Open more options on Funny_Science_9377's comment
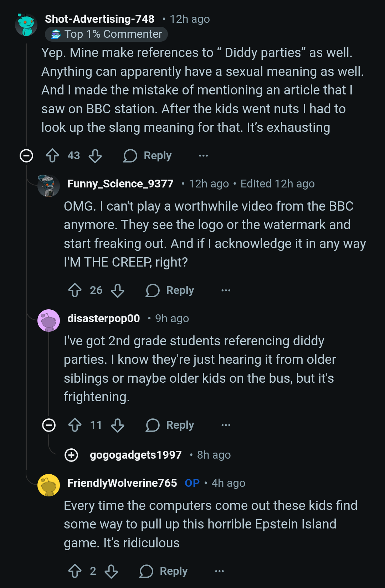 (226, 290)
